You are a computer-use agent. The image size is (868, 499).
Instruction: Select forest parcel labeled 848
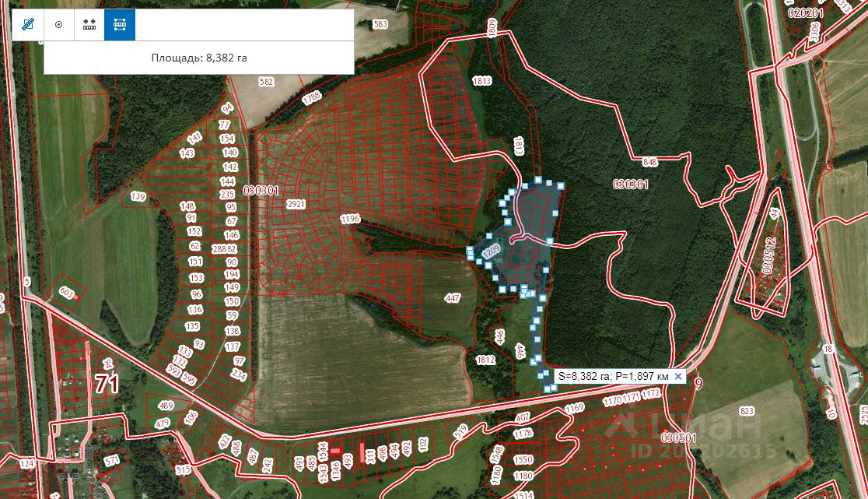click(650, 162)
